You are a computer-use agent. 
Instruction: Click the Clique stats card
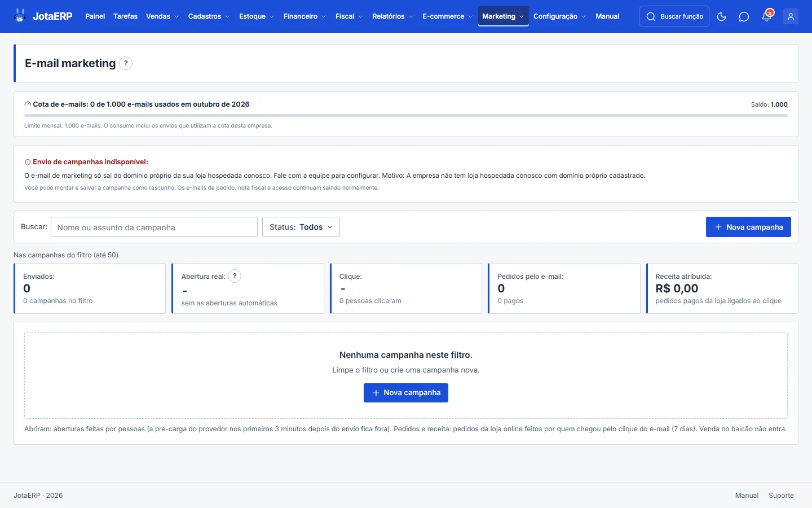(406, 288)
